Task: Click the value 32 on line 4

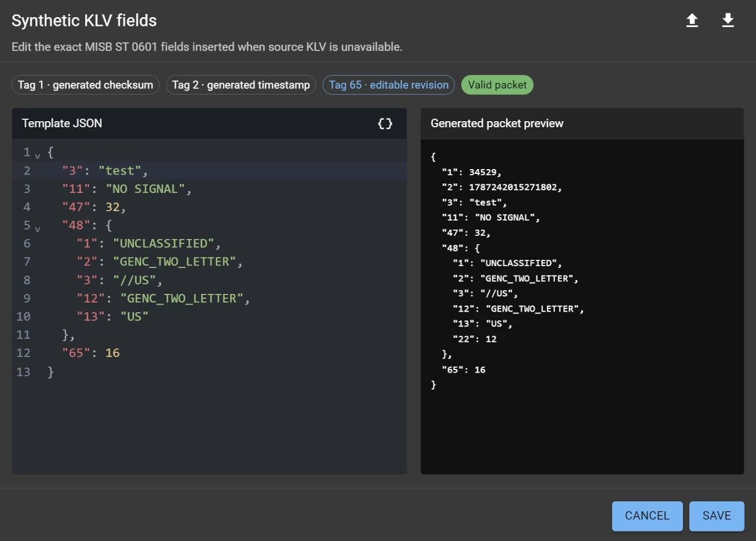Action: click(112, 207)
